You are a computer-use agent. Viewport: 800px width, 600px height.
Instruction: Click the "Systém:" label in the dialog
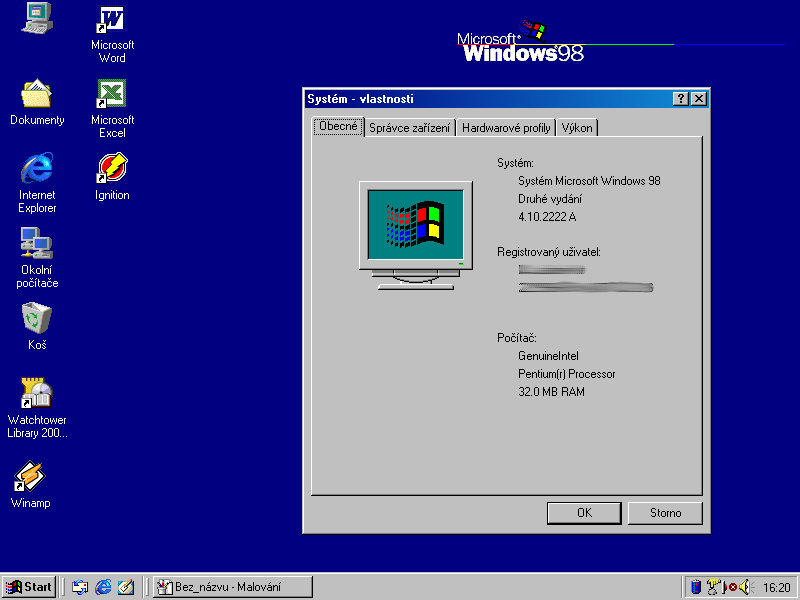[x=515, y=163]
